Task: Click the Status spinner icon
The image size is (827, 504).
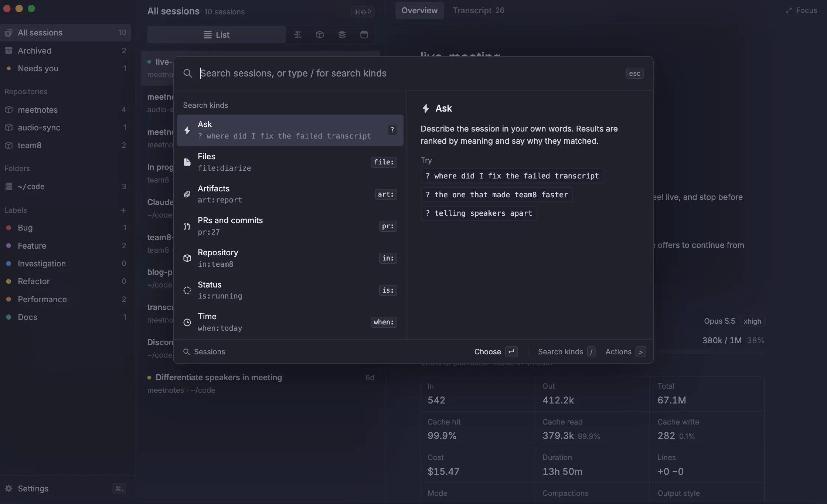Action: 187,290
